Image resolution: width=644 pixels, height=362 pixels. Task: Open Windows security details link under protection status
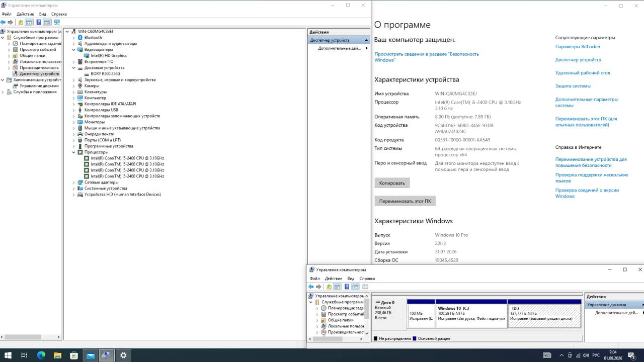coord(427,57)
